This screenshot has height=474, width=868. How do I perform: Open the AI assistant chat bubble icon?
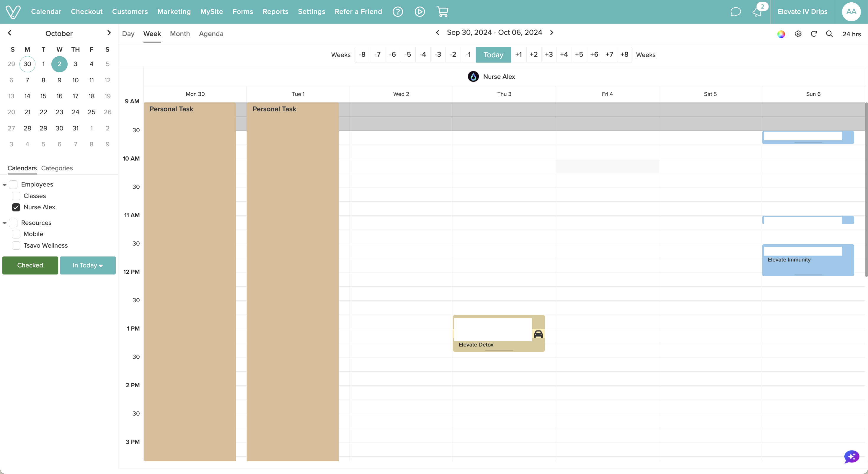(851, 457)
